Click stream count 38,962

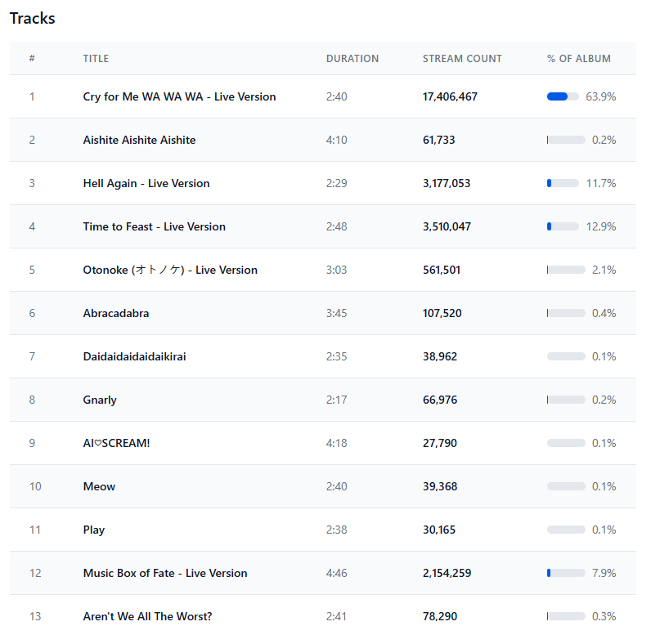tap(440, 356)
